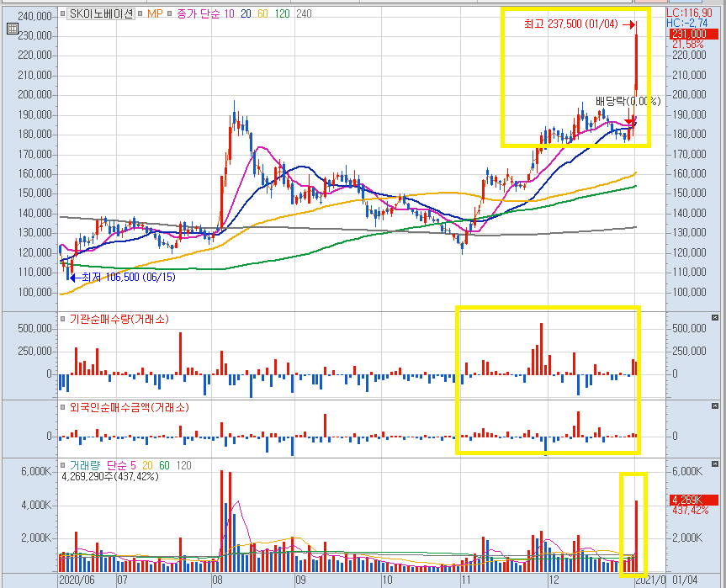Click the square marker before 기관순매수량(거래소)
Screen dimensions: 726x588
click(x=62, y=319)
